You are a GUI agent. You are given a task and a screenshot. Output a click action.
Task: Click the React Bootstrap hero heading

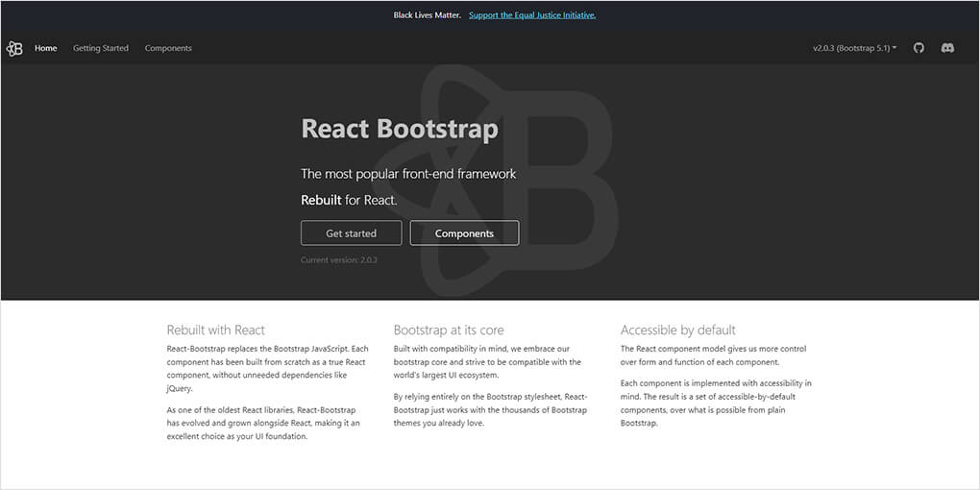point(400,129)
